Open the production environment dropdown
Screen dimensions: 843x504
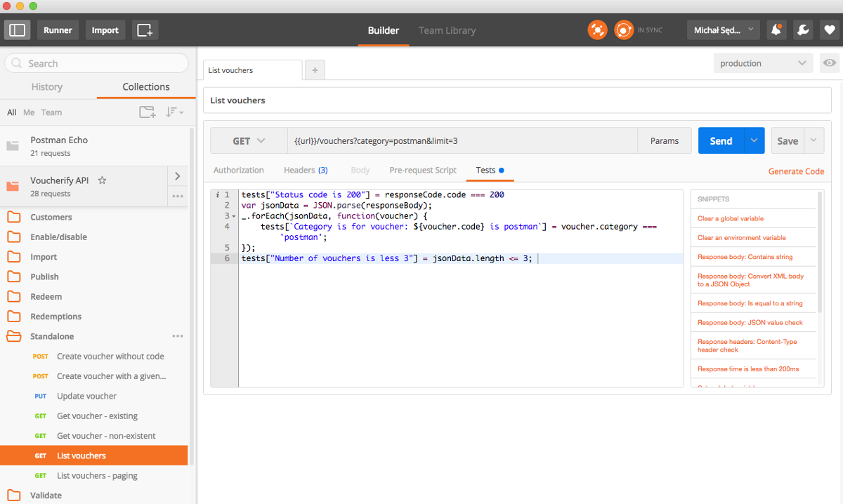click(x=764, y=63)
